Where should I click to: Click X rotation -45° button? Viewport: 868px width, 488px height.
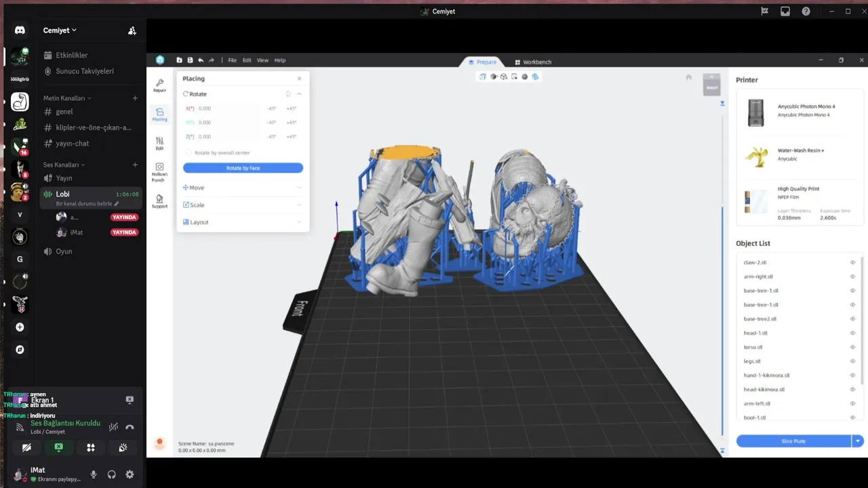point(271,108)
